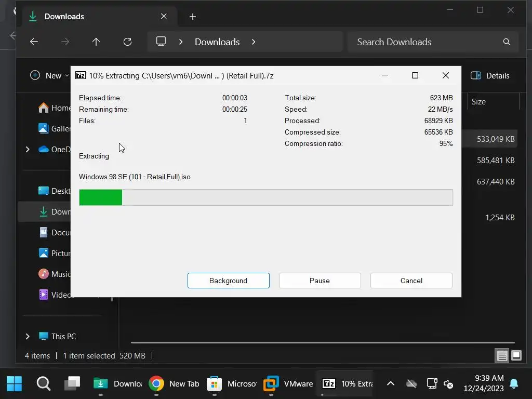The image size is (532, 399).
Task: Open Task View from the taskbar
Action: tap(72, 383)
